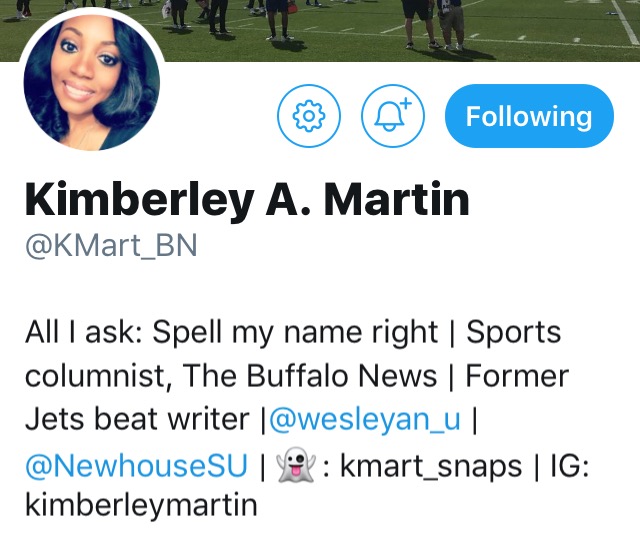Open the gear settings menu for this profile
The image size is (640, 536).
309,116
